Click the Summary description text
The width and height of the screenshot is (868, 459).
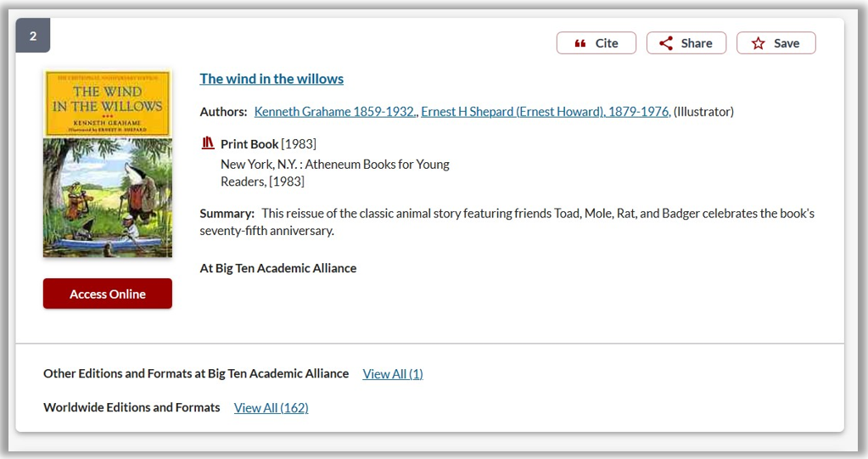click(x=507, y=221)
